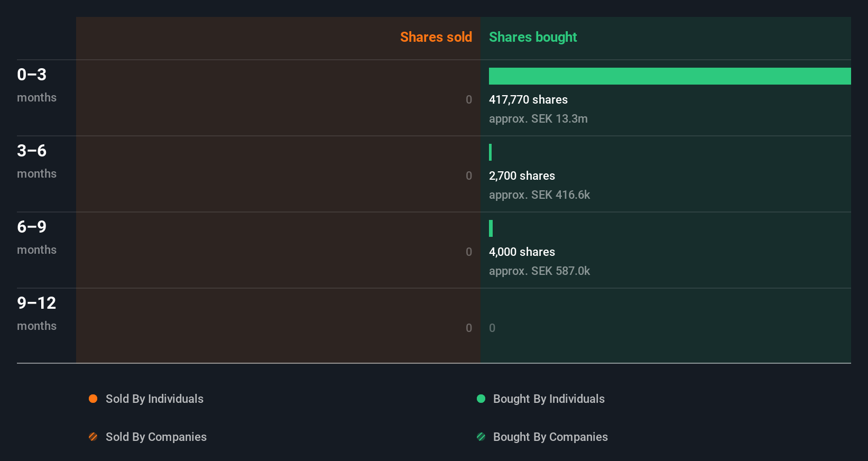The image size is (868, 461).
Task: Click the orange Sold By Individuals legend dot
Action: (93, 399)
